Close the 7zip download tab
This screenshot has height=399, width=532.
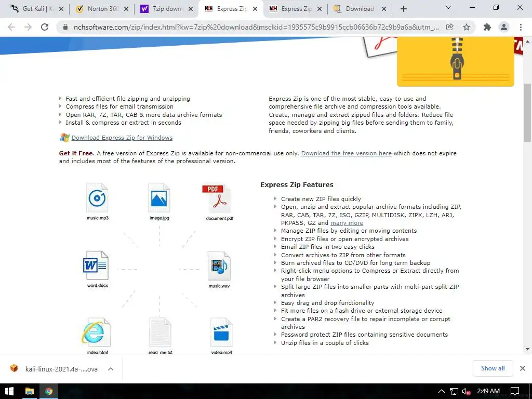[x=191, y=9]
